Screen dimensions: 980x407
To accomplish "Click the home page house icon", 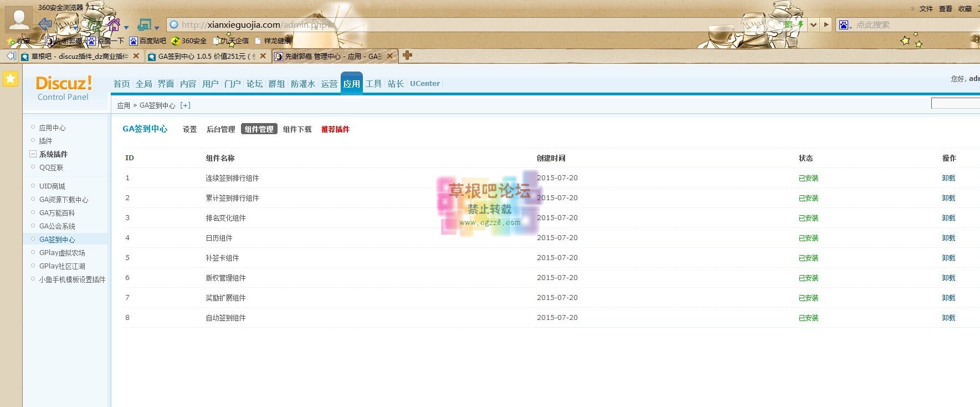I will (114, 24).
